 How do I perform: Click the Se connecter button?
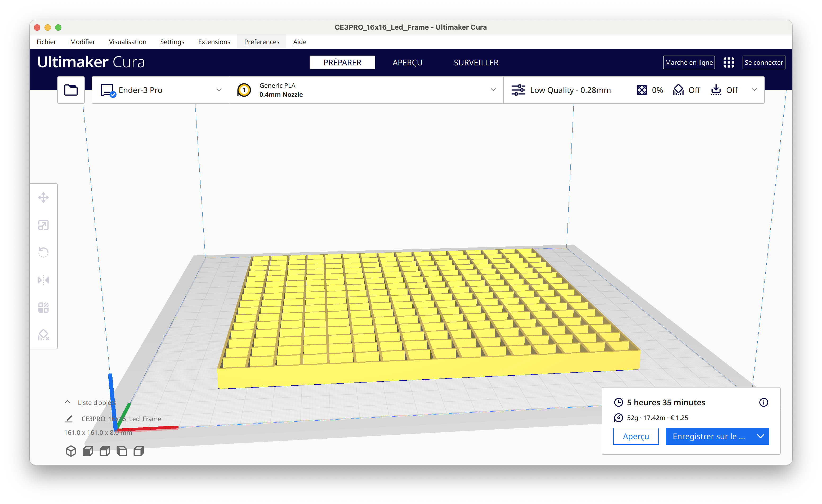coord(763,62)
